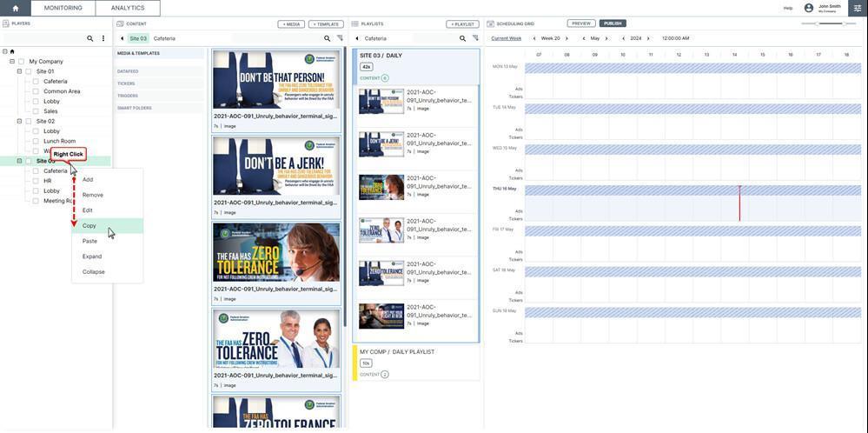
Task: Check Site 01 Cafeteria checkbox
Action: [x=36, y=82]
